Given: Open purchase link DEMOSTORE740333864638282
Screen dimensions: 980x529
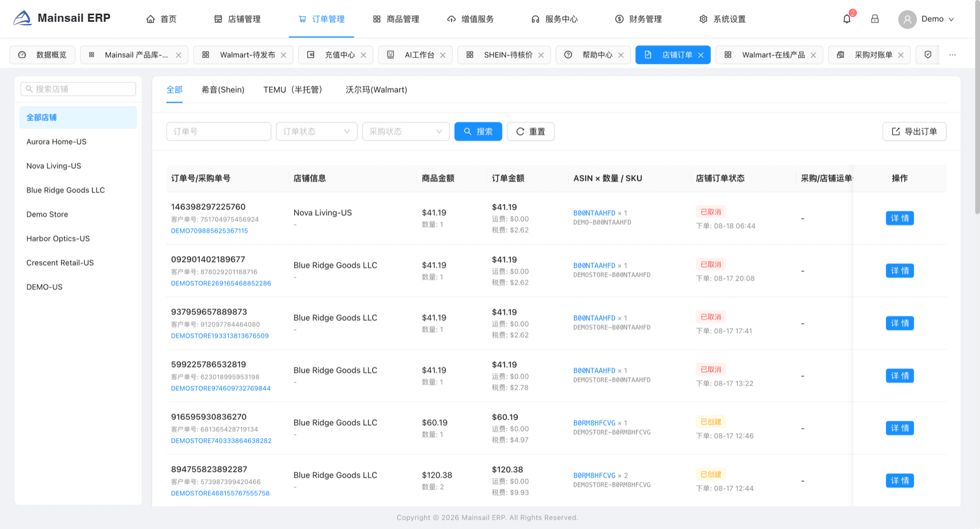Looking at the screenshot, I should 221,441.
